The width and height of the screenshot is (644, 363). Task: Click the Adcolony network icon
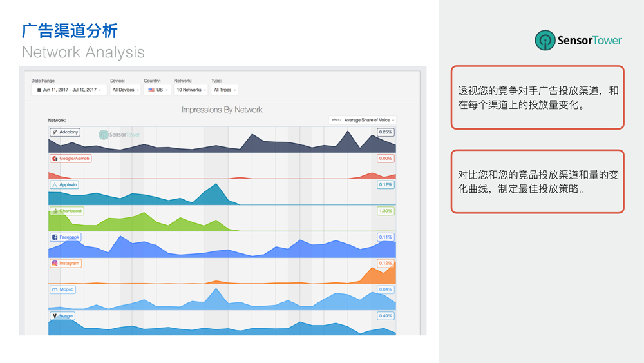tap(55, 132)
